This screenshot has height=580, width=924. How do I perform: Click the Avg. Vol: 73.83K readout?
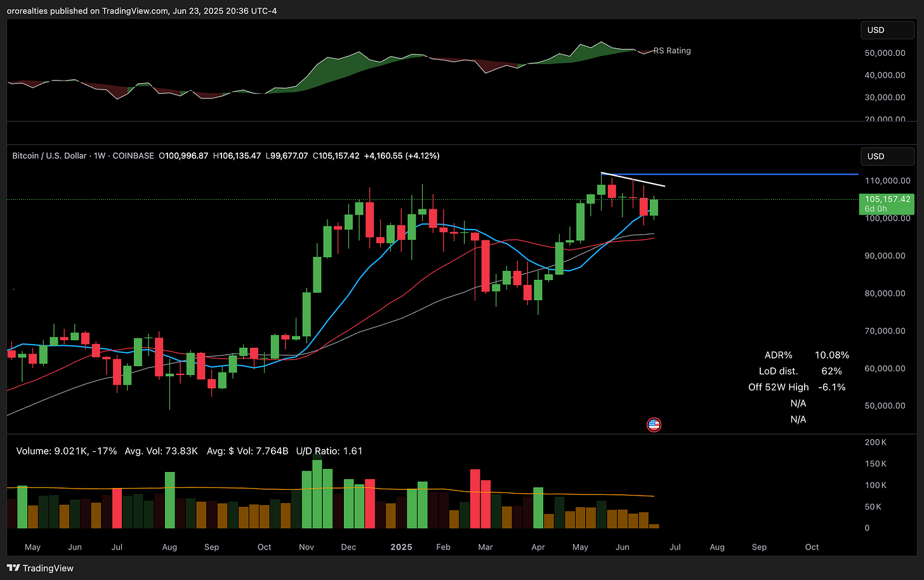pos(161,451)
